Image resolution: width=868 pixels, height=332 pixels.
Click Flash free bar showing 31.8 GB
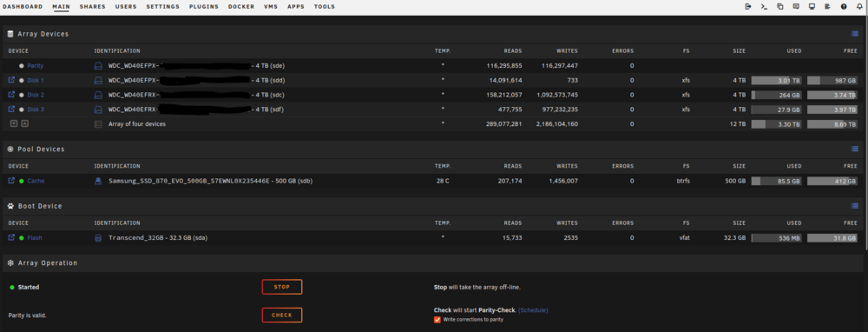[x=832, y=238]
